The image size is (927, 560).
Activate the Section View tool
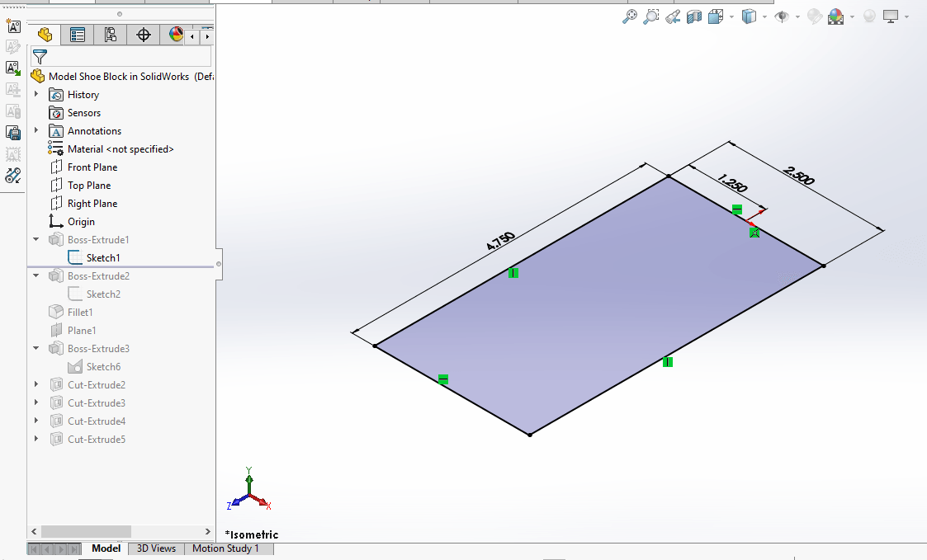click(694, 16)
